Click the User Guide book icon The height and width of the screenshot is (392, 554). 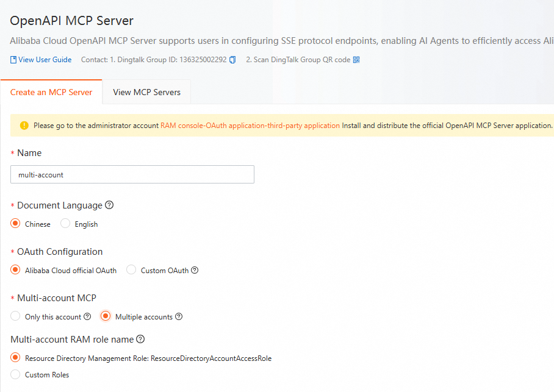coord(13,60)
